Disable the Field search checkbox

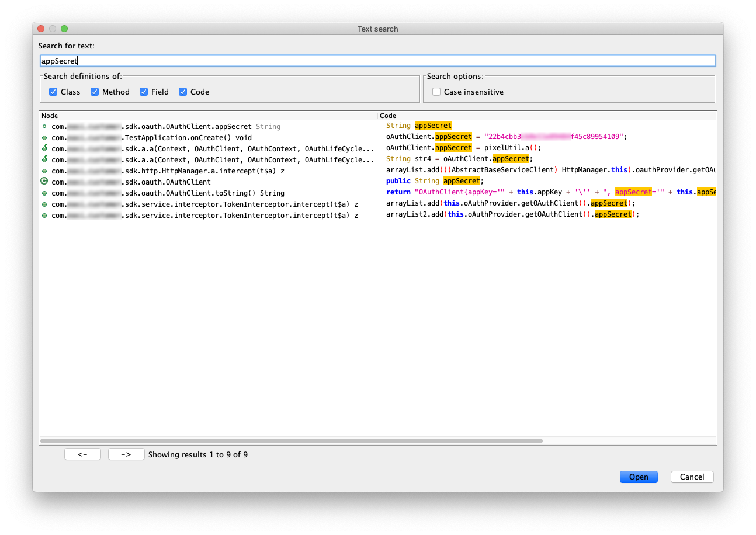143,92
